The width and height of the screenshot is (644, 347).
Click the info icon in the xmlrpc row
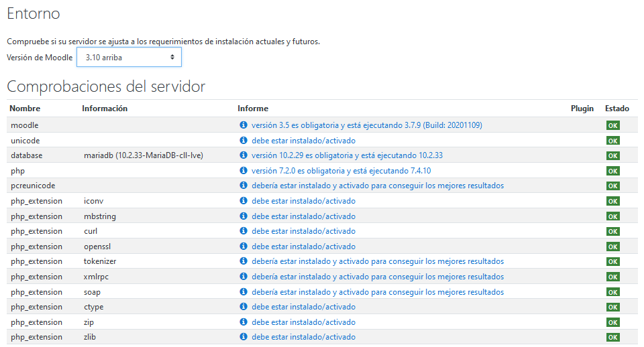click(244, 277)
